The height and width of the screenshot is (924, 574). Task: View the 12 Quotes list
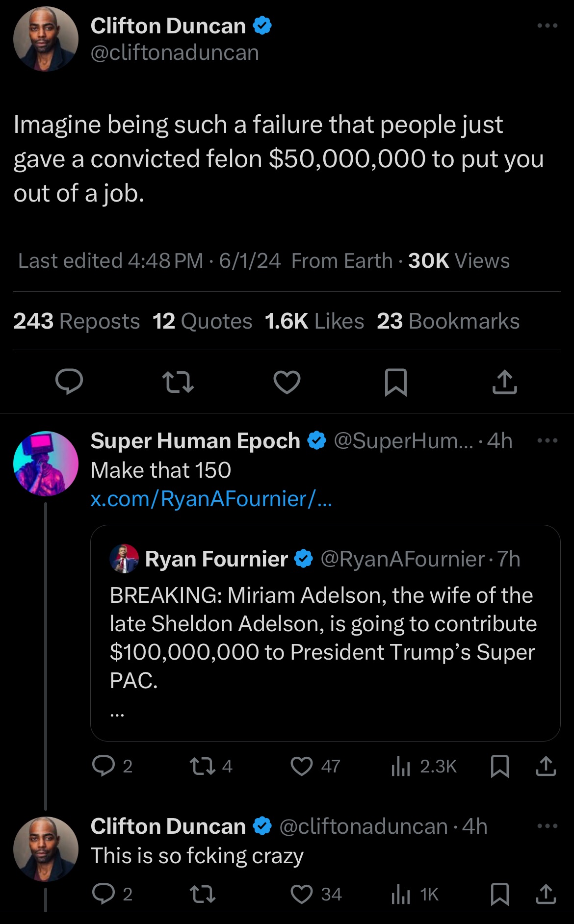pos(202,321)
